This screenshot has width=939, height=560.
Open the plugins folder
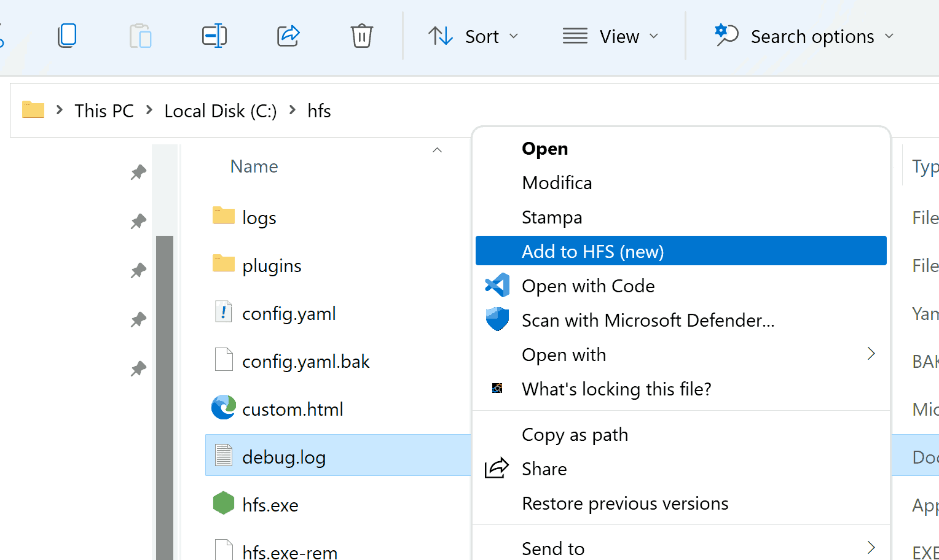click(272, 265)
